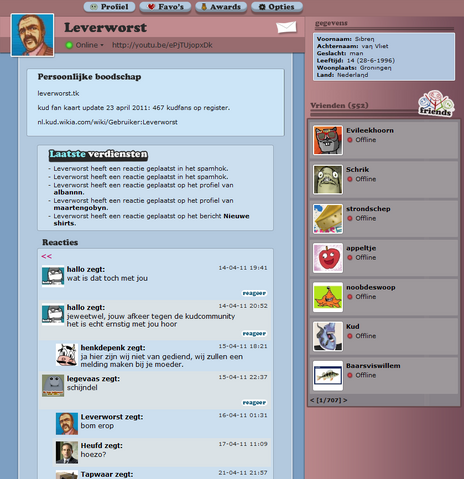This screenshot has width=464, height=479.
Task: Open the albannn profile link
Action: pos(68,192)
